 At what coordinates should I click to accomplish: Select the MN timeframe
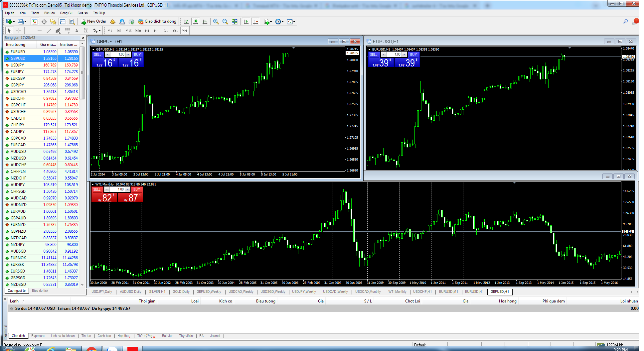point(184,31)
